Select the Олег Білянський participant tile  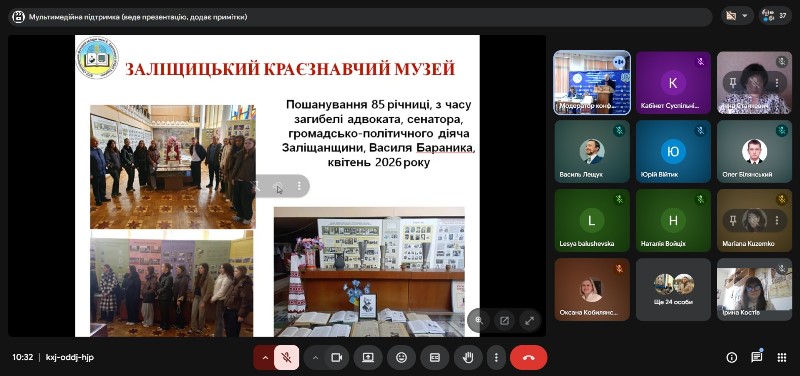coord(755,152)
